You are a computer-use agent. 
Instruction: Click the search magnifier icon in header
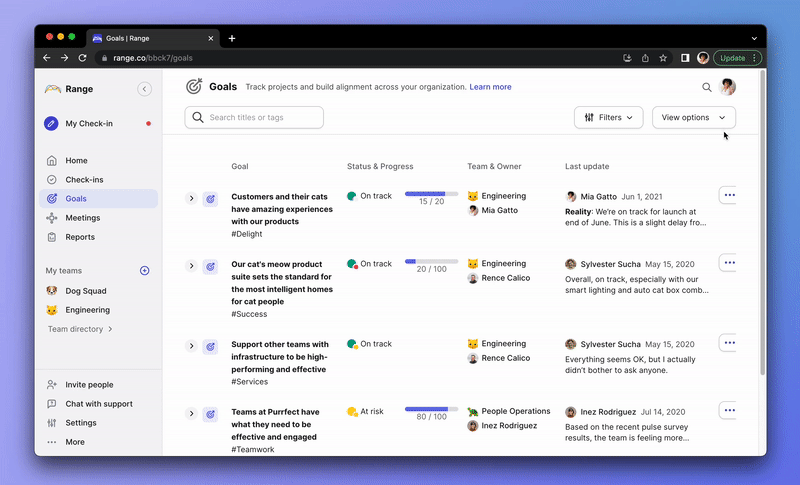707,87
